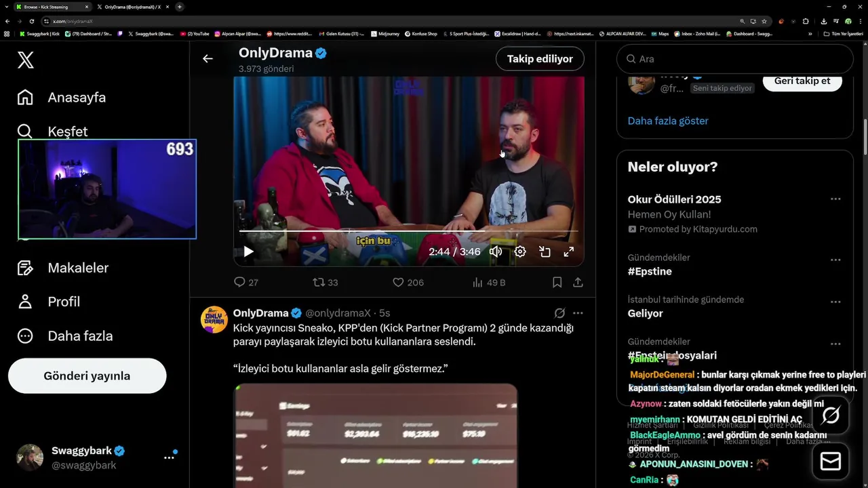868x488 pixels.
Task: Open the Maps bookmark
Action: (659, 33)
